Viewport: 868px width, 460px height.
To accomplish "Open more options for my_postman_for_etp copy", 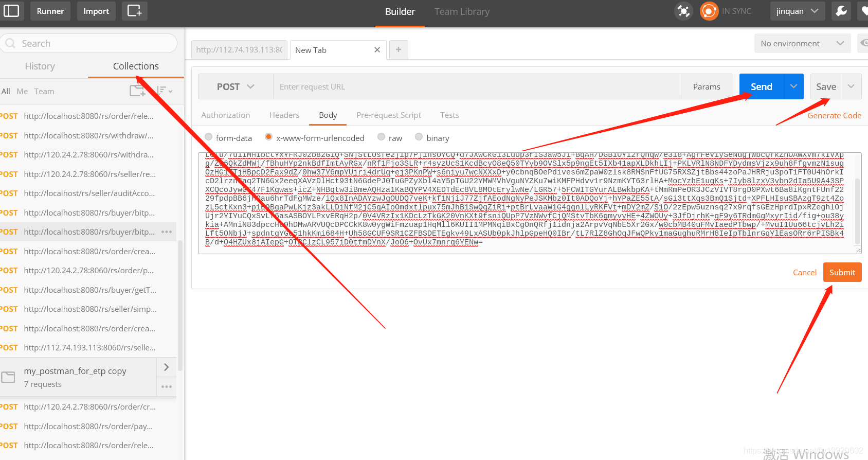I will point(167,386).
